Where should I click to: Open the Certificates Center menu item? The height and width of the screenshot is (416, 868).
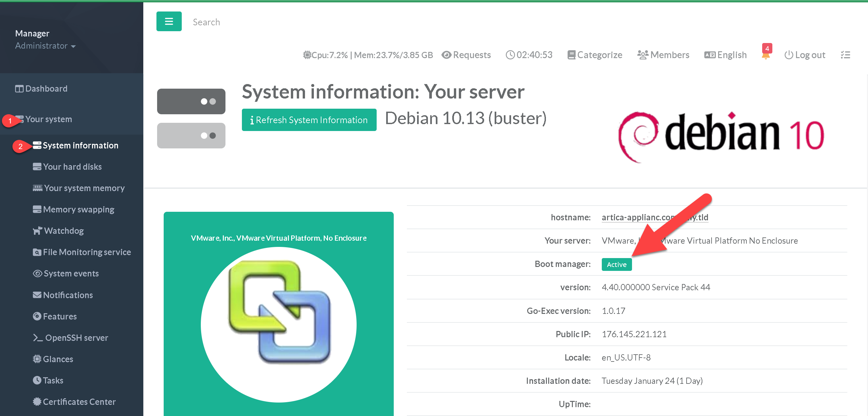[x=79, y=402]
